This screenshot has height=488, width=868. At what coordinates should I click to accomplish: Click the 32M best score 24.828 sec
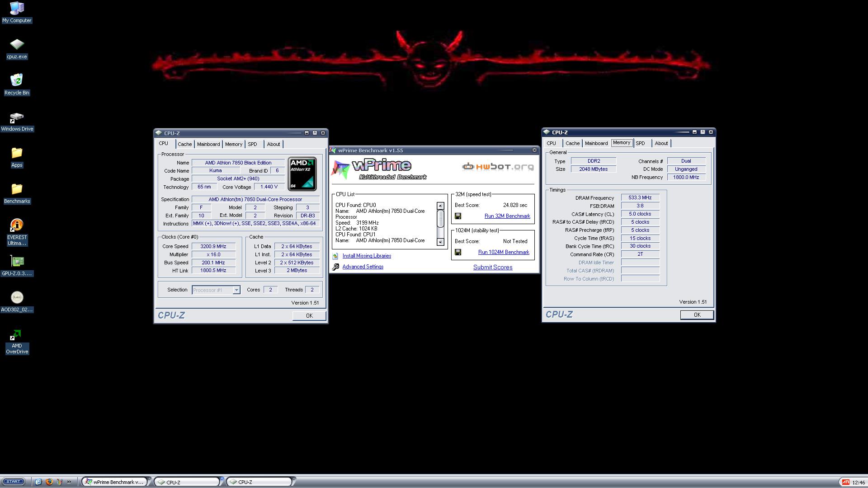click(515, 205)
